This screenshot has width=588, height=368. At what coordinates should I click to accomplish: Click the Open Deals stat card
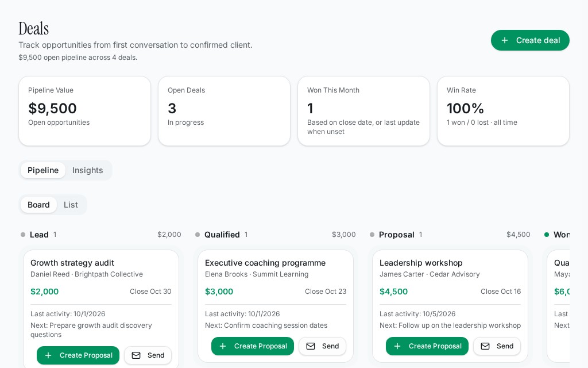click(x=225, y=111)
